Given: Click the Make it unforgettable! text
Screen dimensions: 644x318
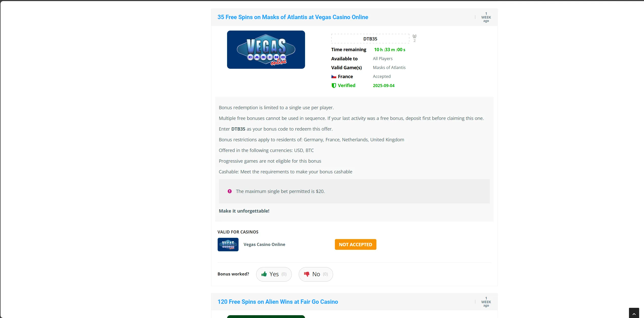Looking at the screenshot, I should 244,211.
